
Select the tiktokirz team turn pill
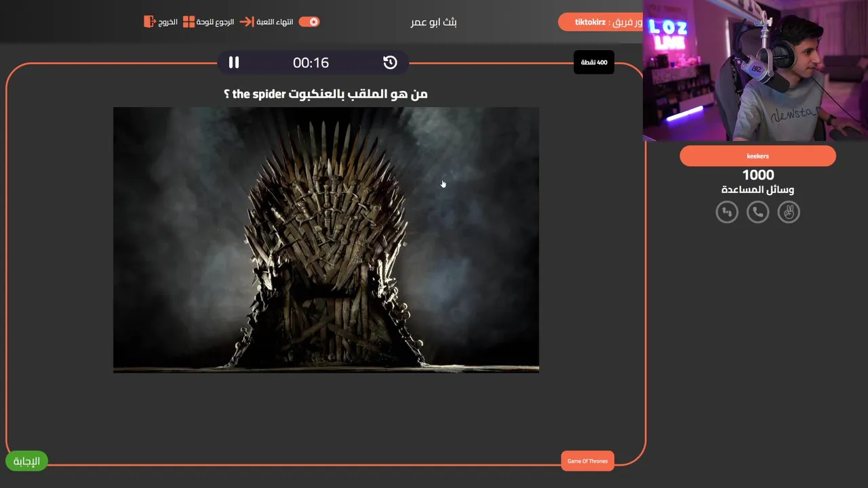pos(600,22)
